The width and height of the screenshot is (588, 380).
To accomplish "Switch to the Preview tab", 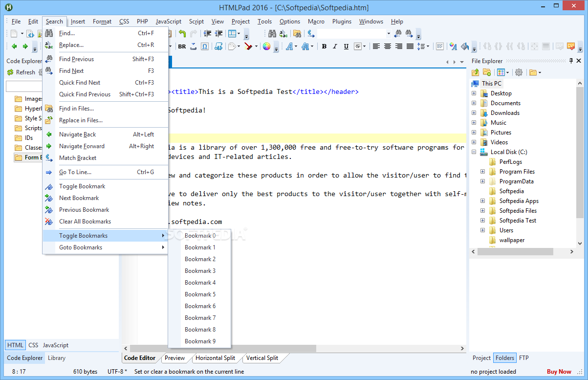I will click(174, 358).
